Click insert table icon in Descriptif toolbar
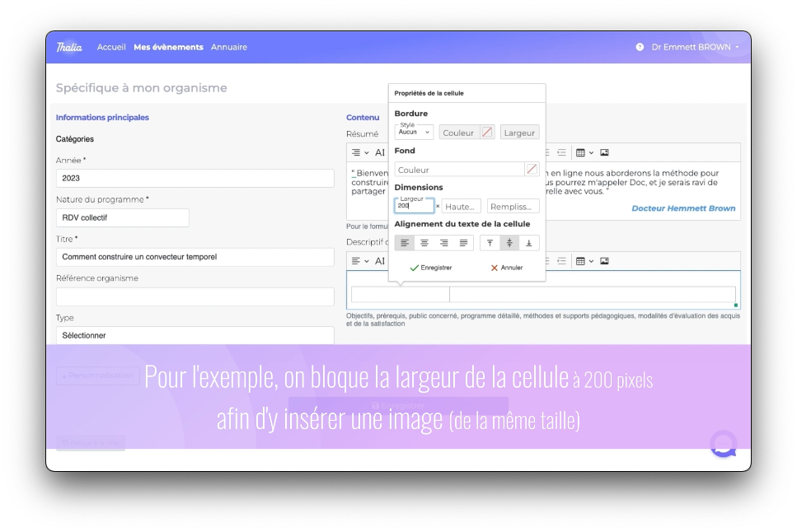The width and height of the screenshot is (797, 532). pyautogui.click(x=581, y=261)
